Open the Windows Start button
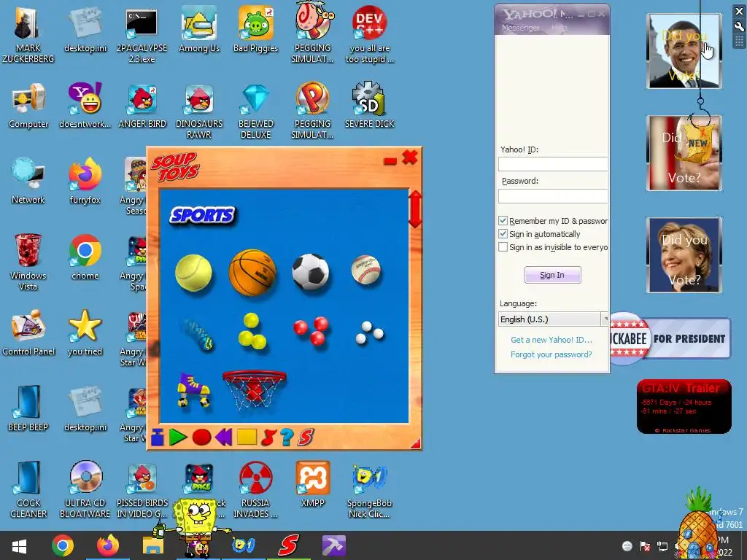The image size is (747, 560). coord(19,545)
